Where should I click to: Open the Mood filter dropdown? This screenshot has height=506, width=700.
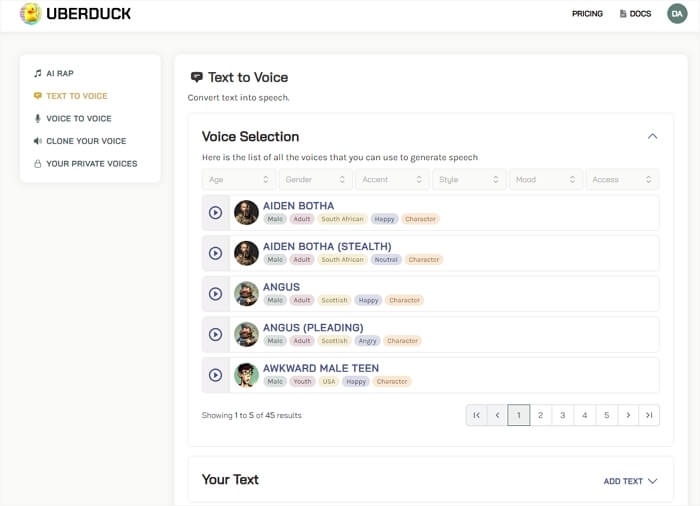(546, 180)
